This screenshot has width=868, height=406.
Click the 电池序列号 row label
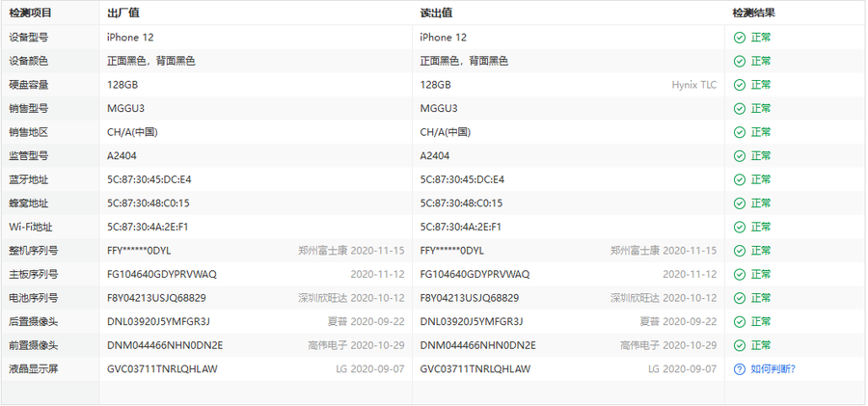click(x=33, y=299)
